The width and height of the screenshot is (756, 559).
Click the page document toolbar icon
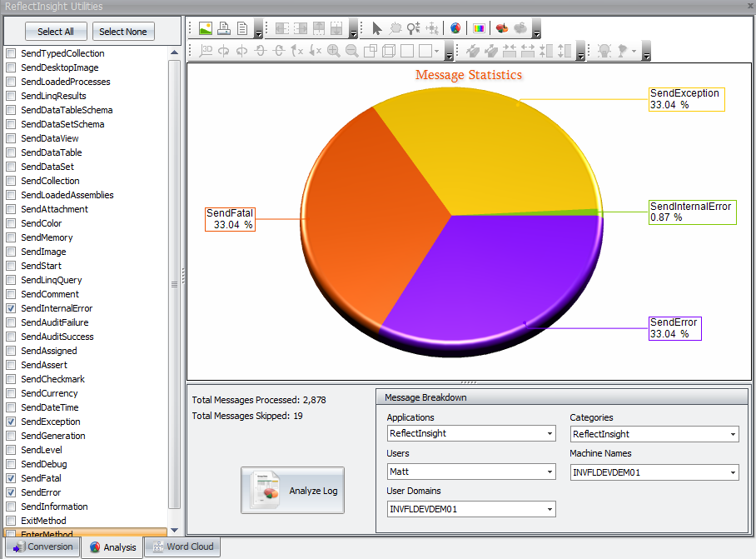[241, 28]
